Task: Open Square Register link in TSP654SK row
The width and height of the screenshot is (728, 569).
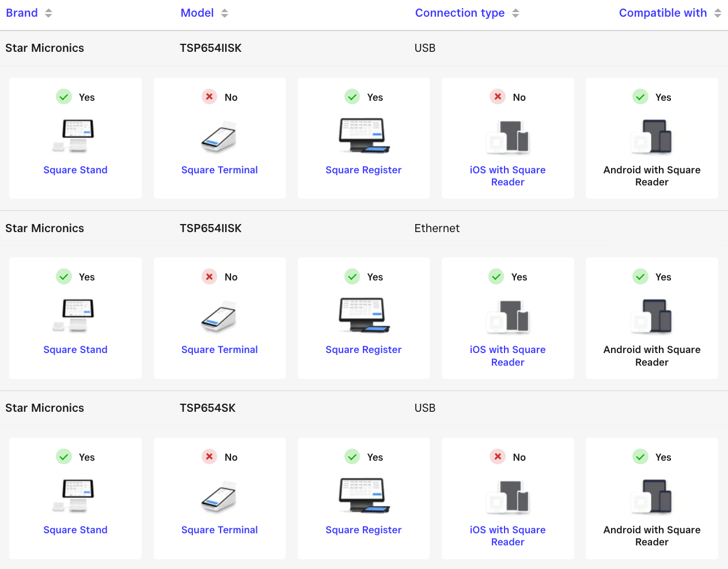Action: pyautogui.click(x=363, y=530)
